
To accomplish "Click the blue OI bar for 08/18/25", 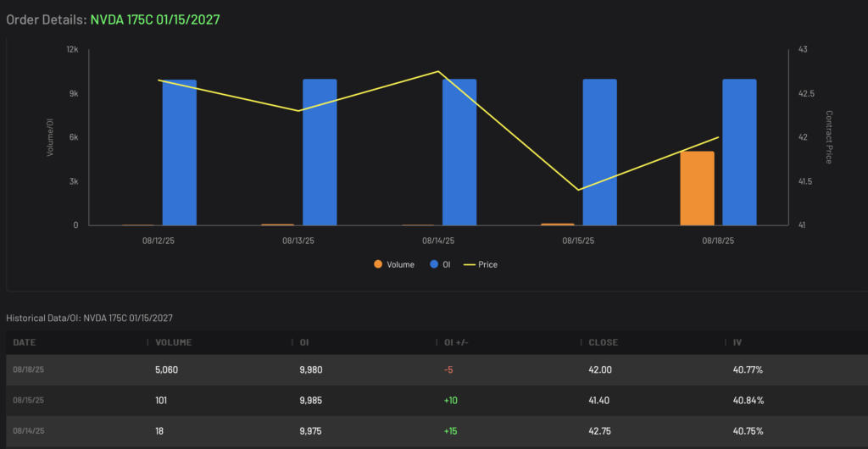I will (739, 152).
